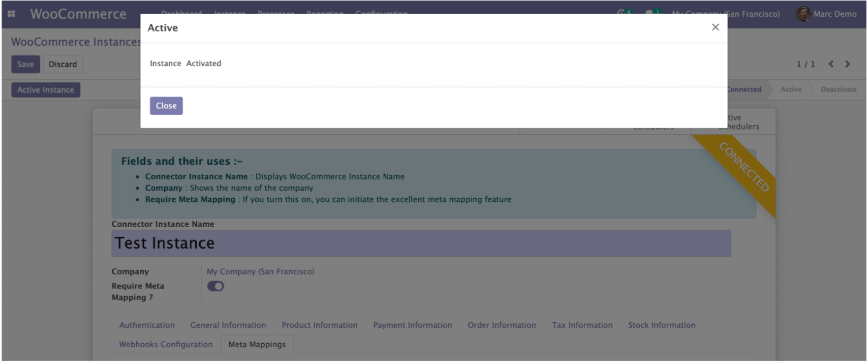This screenshot has width=868, height=361.
Task: Click the Discard button
Action: 63,65
